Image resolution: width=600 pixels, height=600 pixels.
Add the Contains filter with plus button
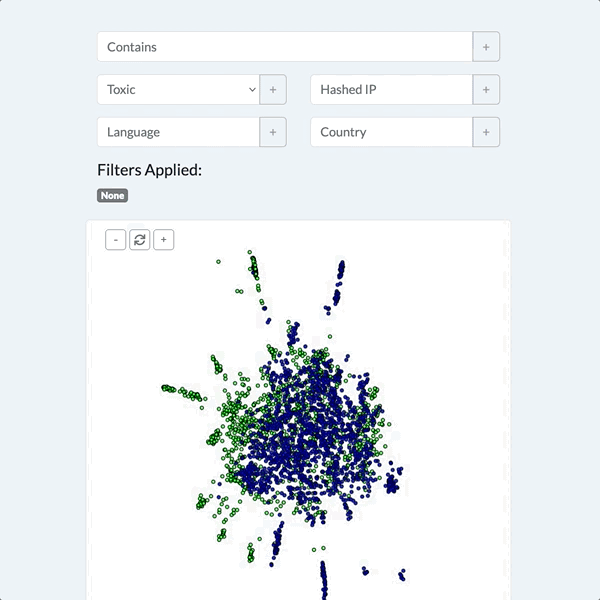pyautogui.click(x=486, y=47)
